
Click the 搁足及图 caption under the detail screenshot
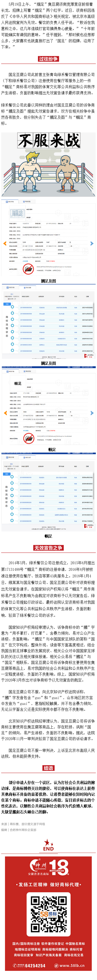(48, 281)
